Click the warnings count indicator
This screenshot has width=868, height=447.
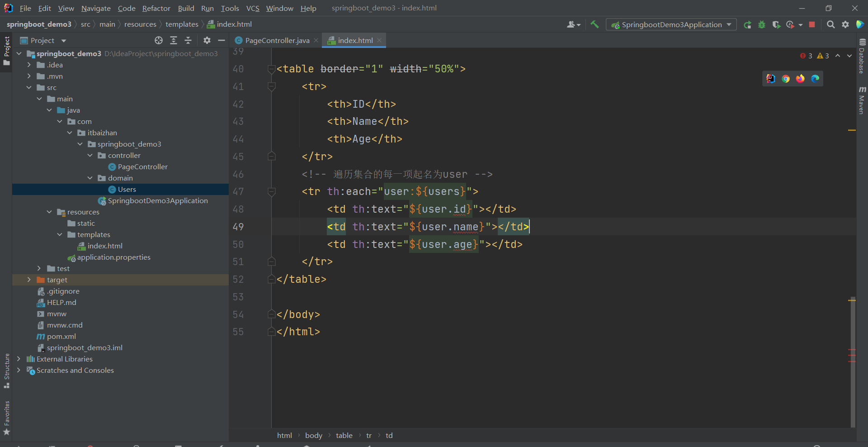[823, 56]
